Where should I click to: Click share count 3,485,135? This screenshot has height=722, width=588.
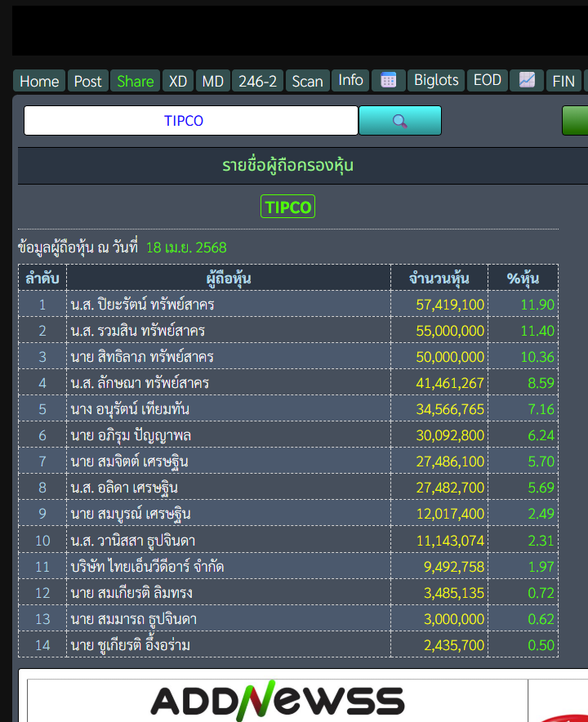coord(453,593)
